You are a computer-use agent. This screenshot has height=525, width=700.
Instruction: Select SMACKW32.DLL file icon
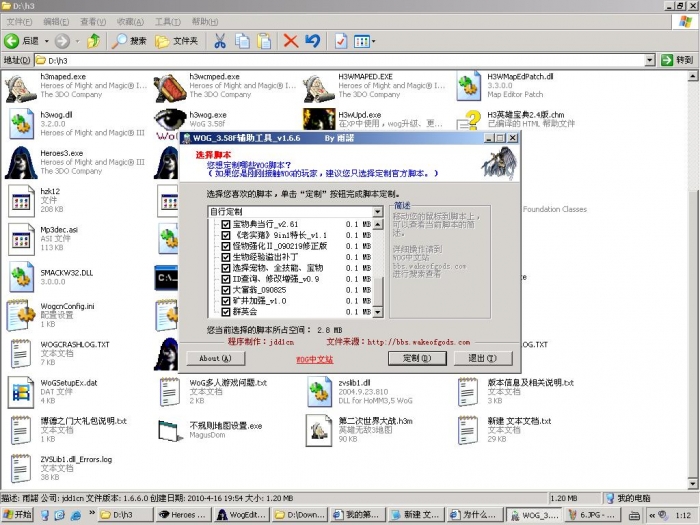[x=21, y=277]
